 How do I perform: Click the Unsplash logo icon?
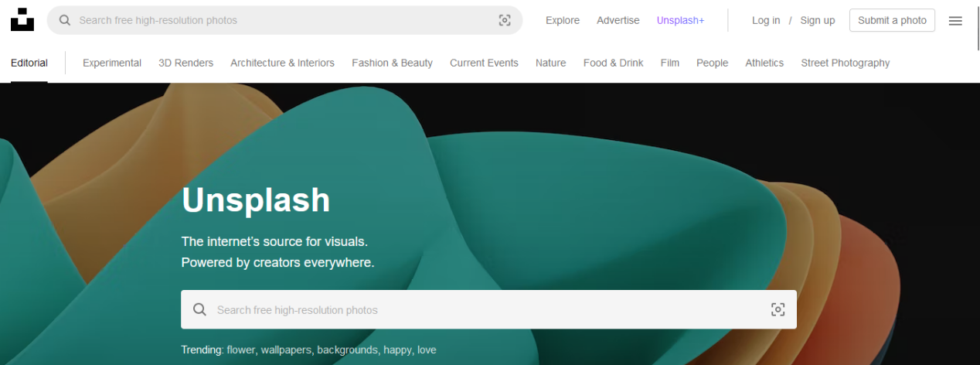(x=22, y=20)
